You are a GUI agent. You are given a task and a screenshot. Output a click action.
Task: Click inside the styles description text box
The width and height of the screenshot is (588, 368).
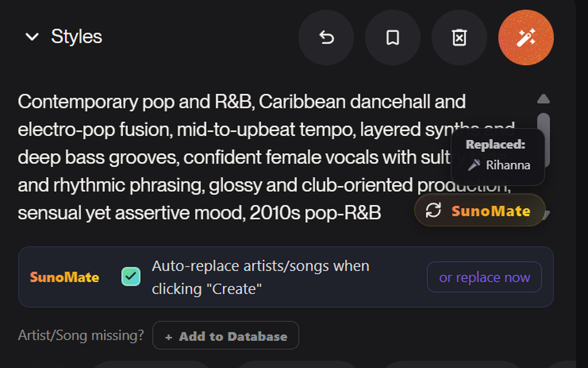pyautogui.click(x=230, y=157)
